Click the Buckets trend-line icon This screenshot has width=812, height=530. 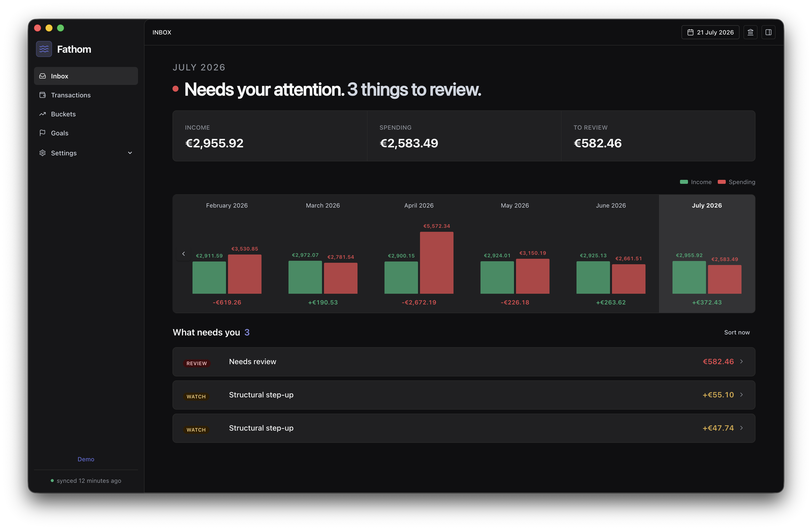(42, 114)
